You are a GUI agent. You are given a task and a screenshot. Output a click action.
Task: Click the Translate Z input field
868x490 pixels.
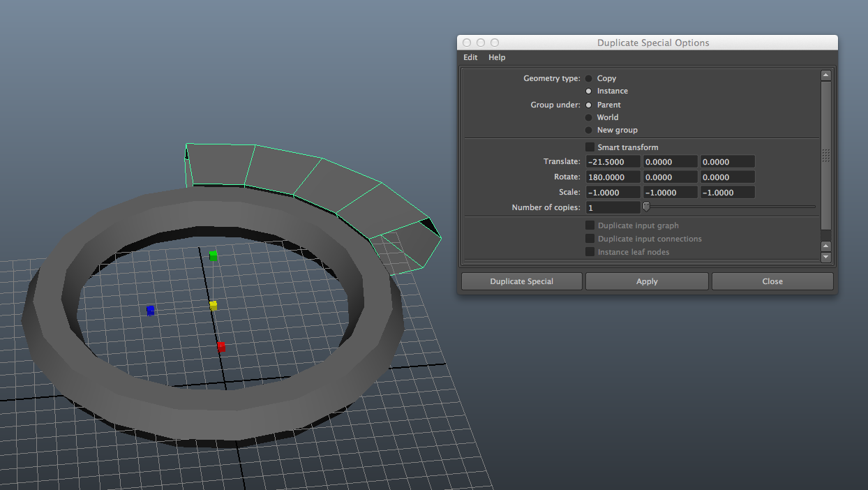tap(727, 162)
